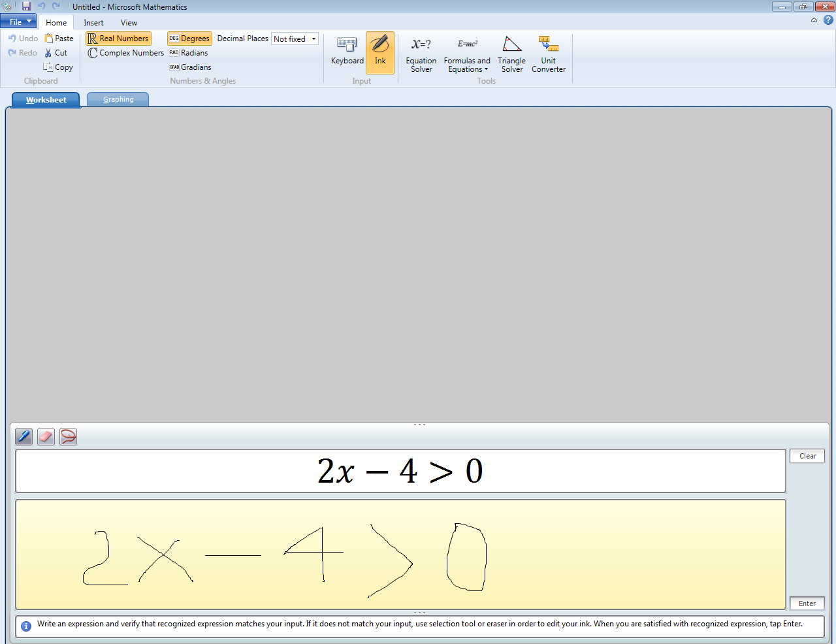This screenshot has height=644, width=836.
Task: Click the recognized expression 2x − 4 > 0
Action: click(x=400, y=471)
